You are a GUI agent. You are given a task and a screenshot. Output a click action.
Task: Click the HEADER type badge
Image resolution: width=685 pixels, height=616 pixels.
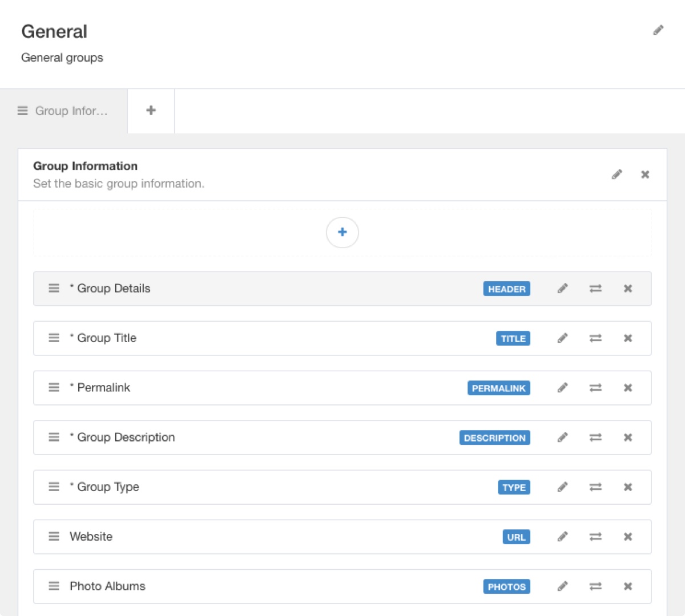507,289
